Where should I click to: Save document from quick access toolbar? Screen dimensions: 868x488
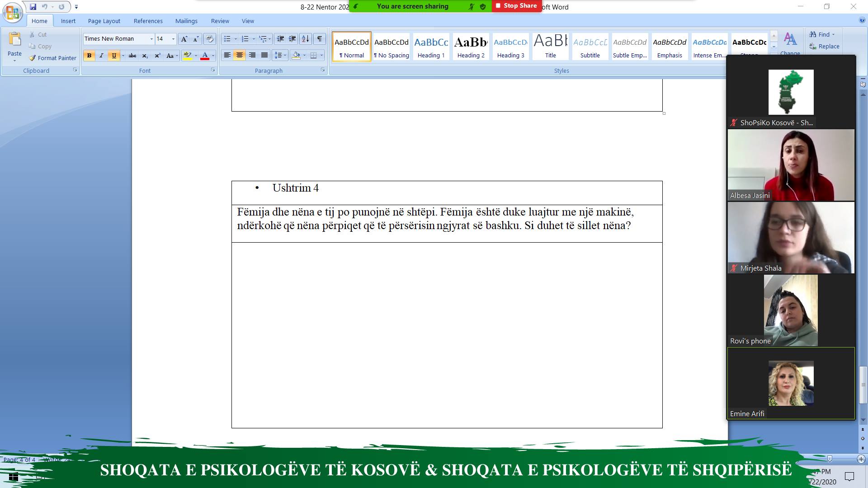pos(33,7)
